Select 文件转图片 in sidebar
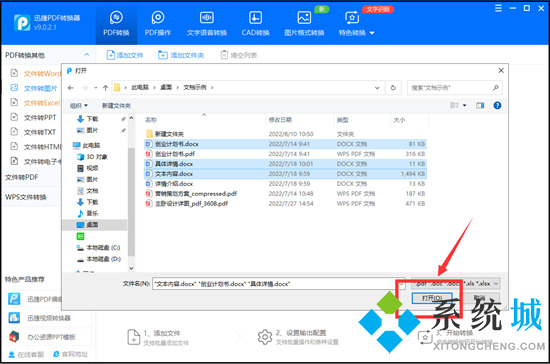 (x=34, y=88)
